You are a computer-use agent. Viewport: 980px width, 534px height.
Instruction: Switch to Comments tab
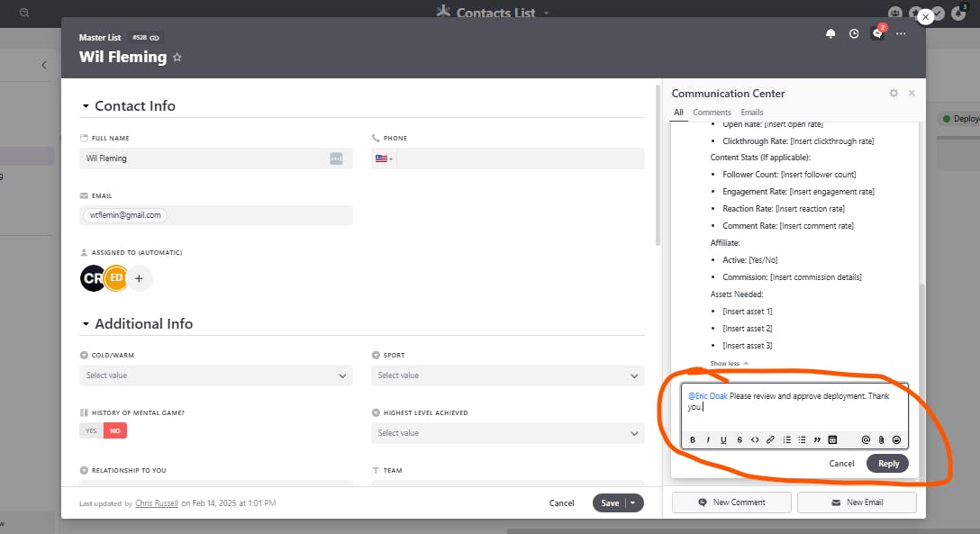click(712, 113)
